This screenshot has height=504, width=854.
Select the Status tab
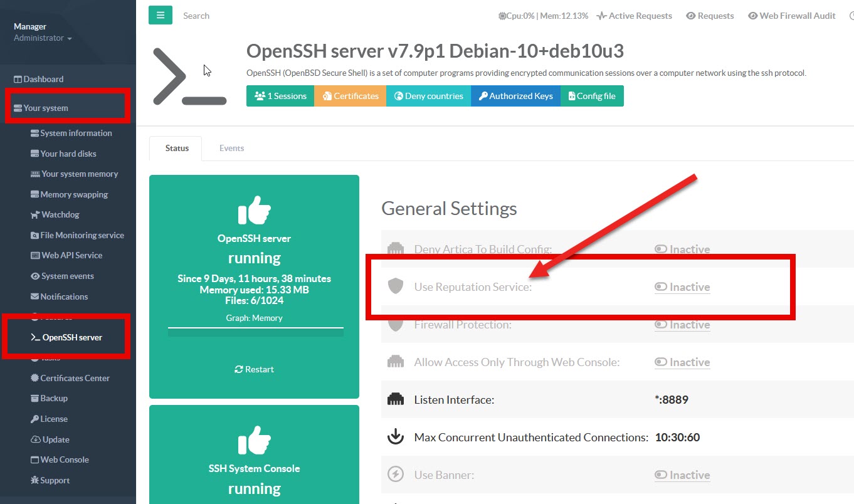(x=176, y=149)
